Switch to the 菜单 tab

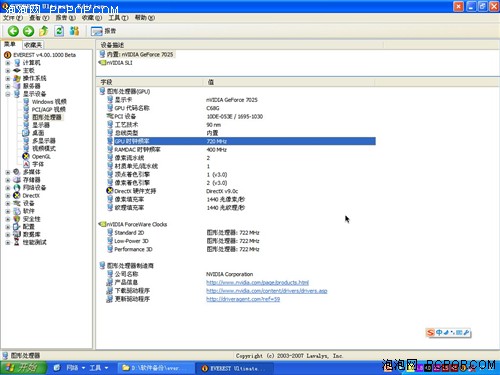coord(10,44)
